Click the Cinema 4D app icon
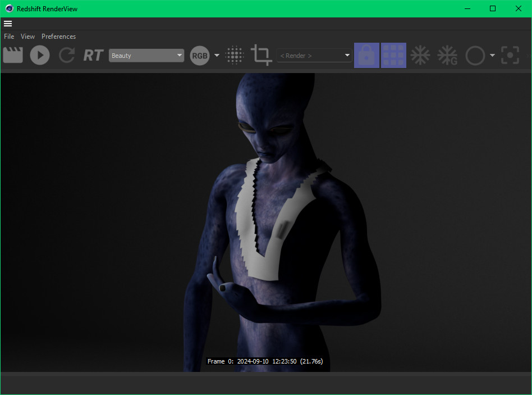Viewport: 532px width, 395px height. click(x=9, y=8)
